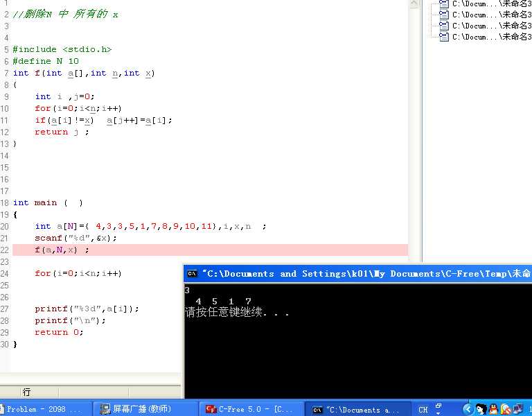532x416 pixels.
Task: Click the 'return 0;' statement
Action: (59, 332)
